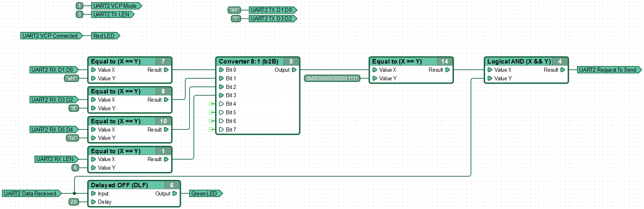Select the Equal to block number 1 header
This screenshot has width=644, height=209.
pyautogui.click(x=130, y=151)
